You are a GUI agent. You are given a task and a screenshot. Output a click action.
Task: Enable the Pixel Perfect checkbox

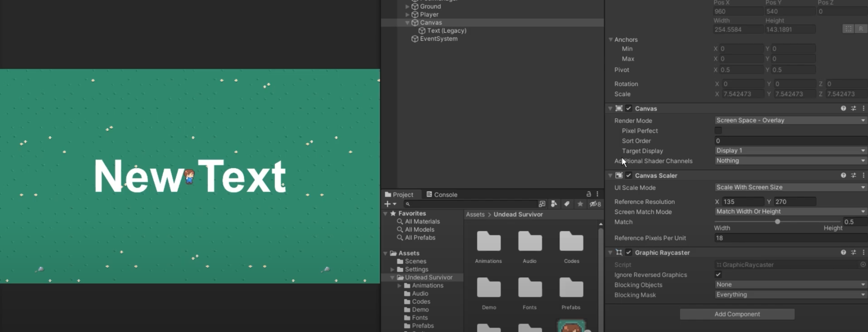[x=718, y=130]
